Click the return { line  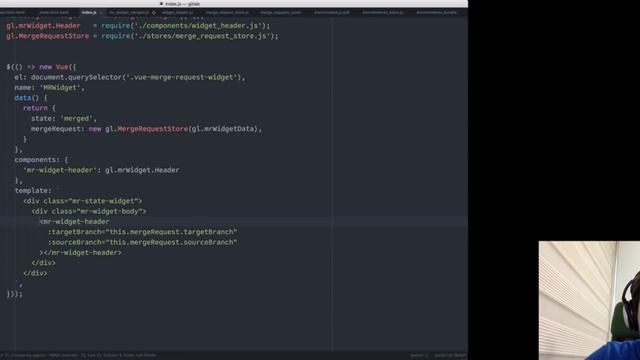pyautogui.click(x=39, y=108)
